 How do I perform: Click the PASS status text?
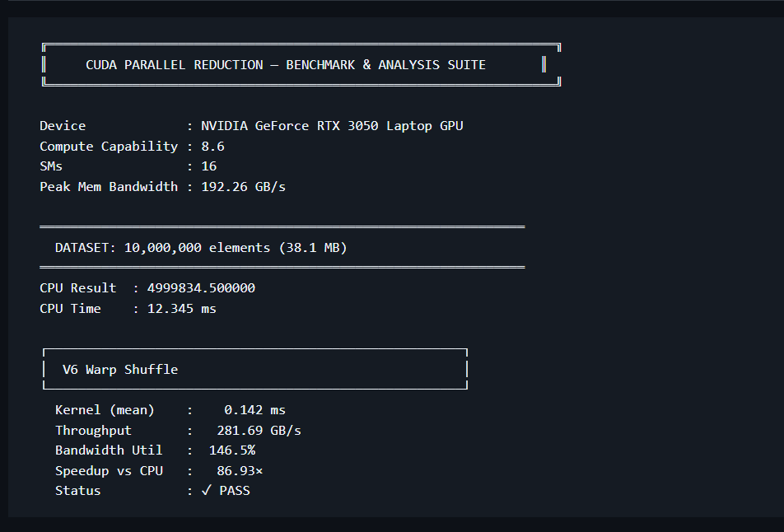pos(235,491)
